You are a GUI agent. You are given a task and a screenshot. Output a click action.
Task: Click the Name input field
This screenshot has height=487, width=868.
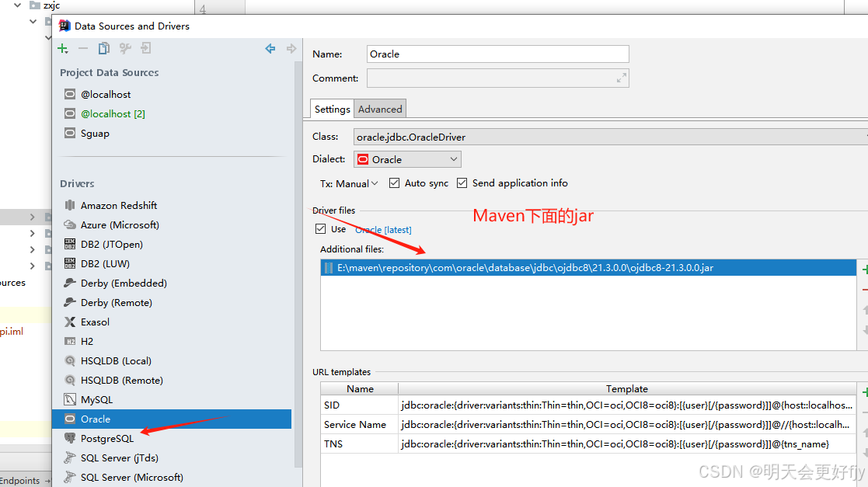coord(497,54)
